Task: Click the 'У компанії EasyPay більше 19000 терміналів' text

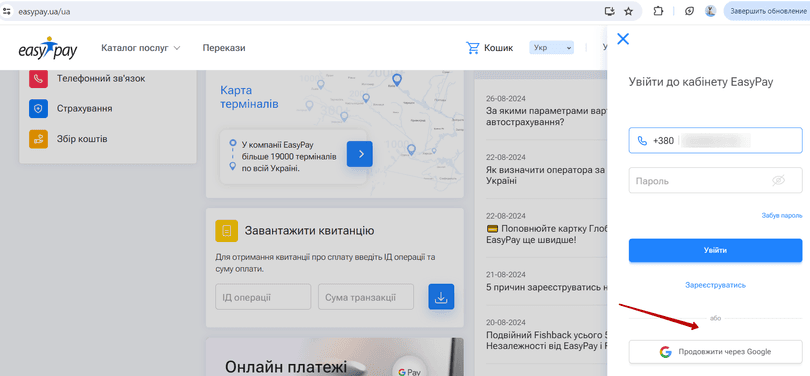Action: (x=289, y=156)
